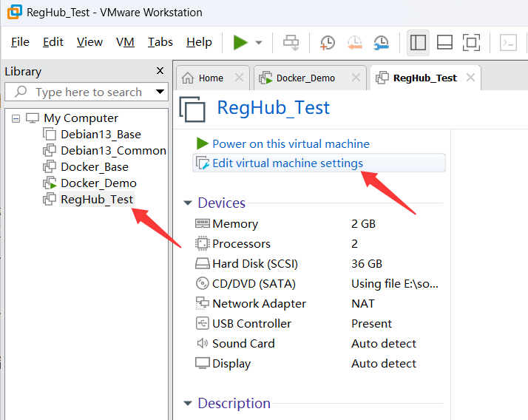Click the Network Adapter device icon

203,303
